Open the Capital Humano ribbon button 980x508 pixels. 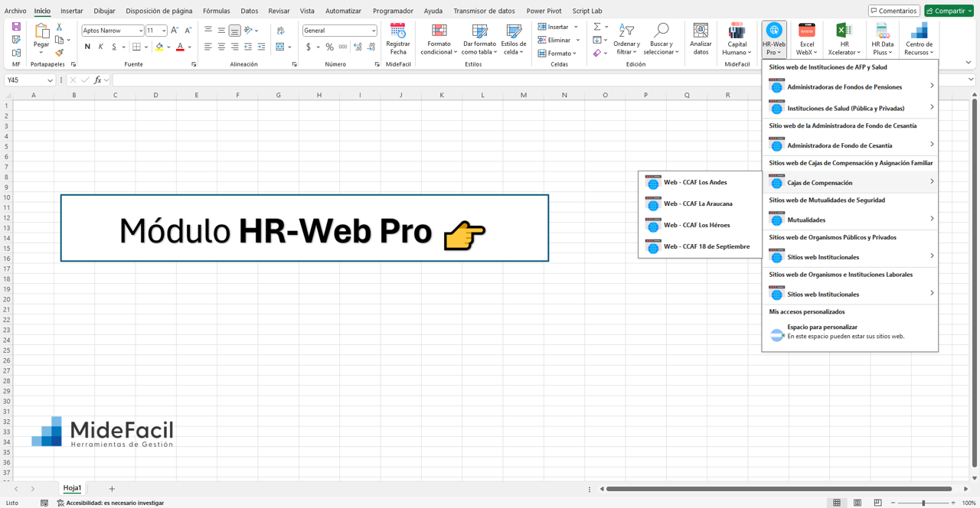point(737,40)
